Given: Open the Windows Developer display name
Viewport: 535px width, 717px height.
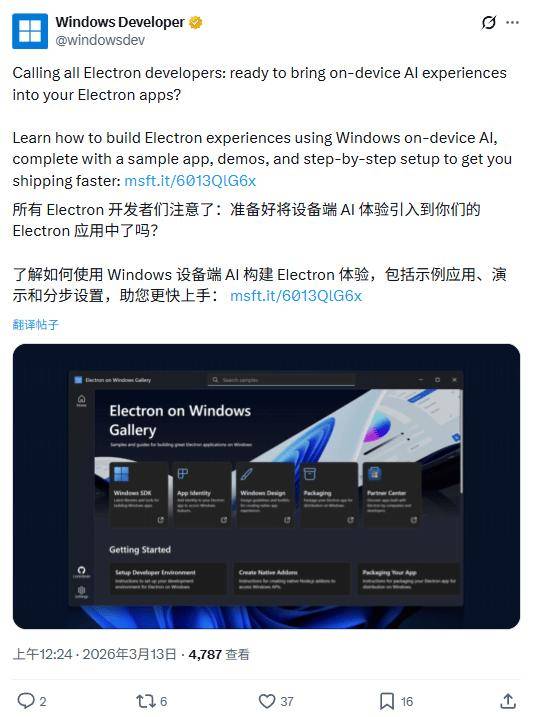Looking at the screenshot, I should [120, 22].
